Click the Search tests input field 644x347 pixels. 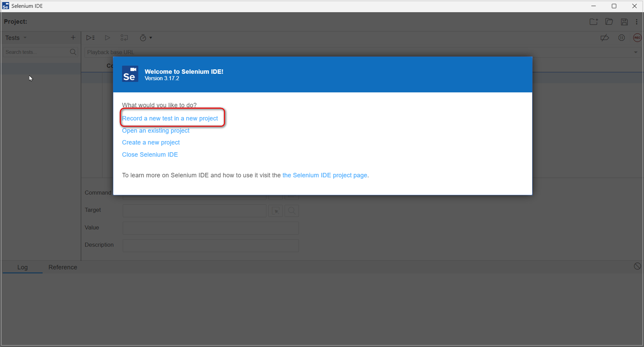[36, 52]
